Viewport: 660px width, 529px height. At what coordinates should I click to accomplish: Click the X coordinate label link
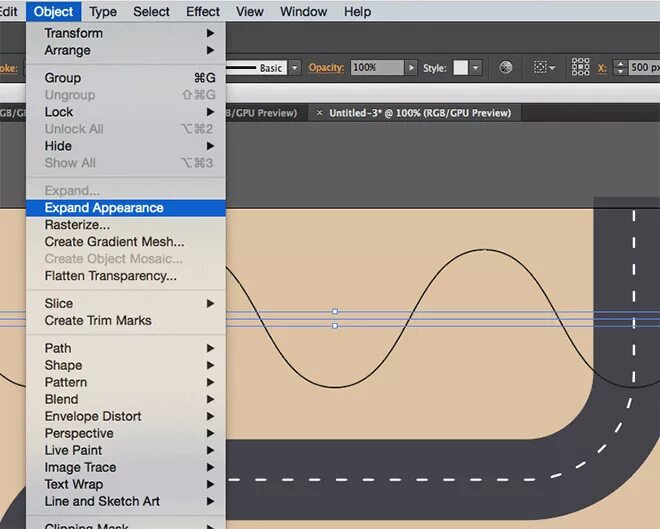click(x=602, y=68)
